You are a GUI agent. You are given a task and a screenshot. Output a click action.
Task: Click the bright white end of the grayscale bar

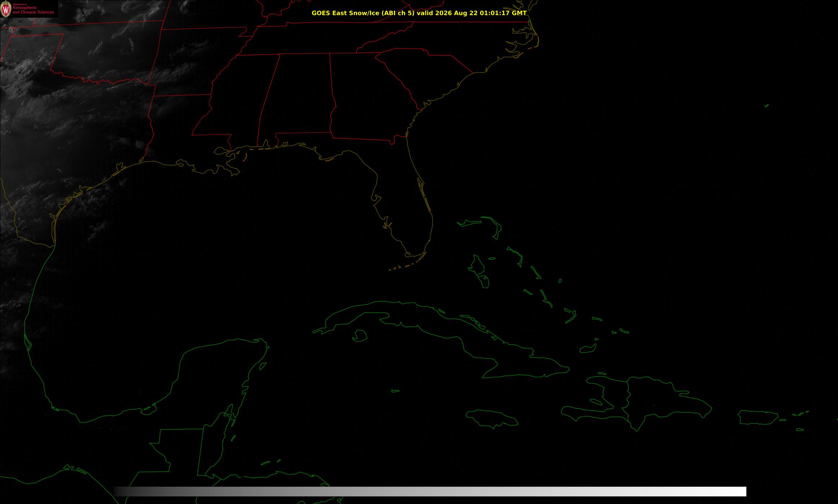(x=732, y=491)
